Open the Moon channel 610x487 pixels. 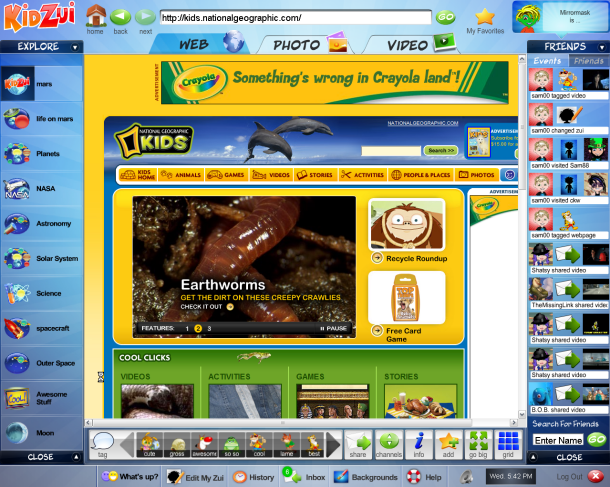coord(42,433)
